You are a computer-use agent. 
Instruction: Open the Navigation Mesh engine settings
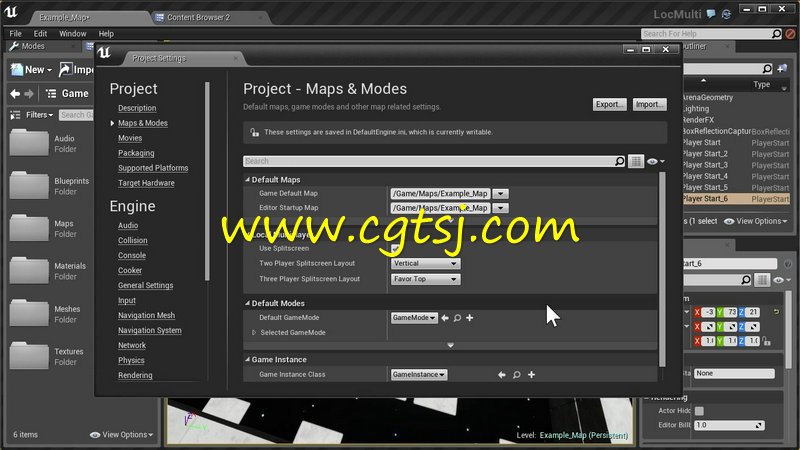coord(146,315)
